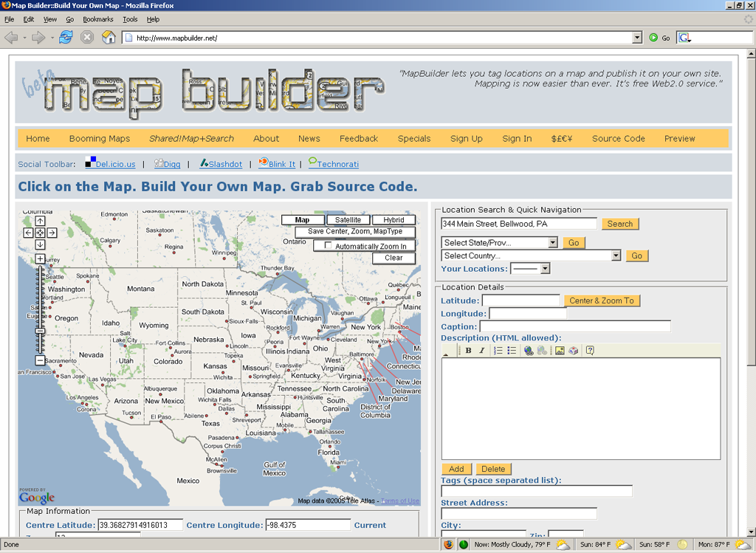
Task: Reload the page with the refresh icon
Action: 66,37
